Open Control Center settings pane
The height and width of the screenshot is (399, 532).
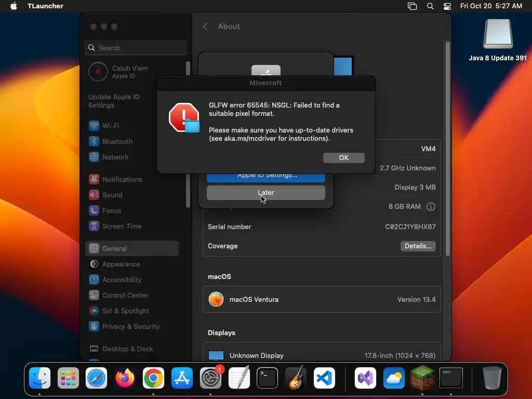(x=132, y=295)
